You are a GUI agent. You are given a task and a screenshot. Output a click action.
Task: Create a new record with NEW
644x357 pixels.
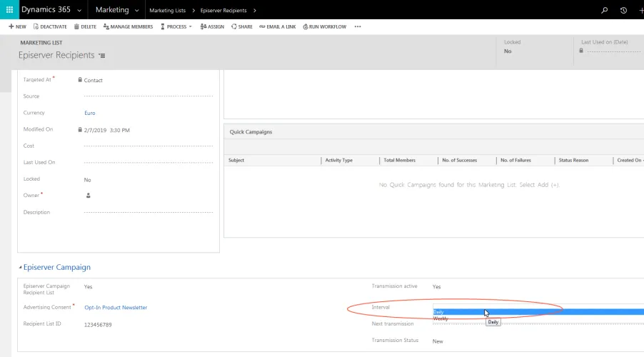pos(17,26)
